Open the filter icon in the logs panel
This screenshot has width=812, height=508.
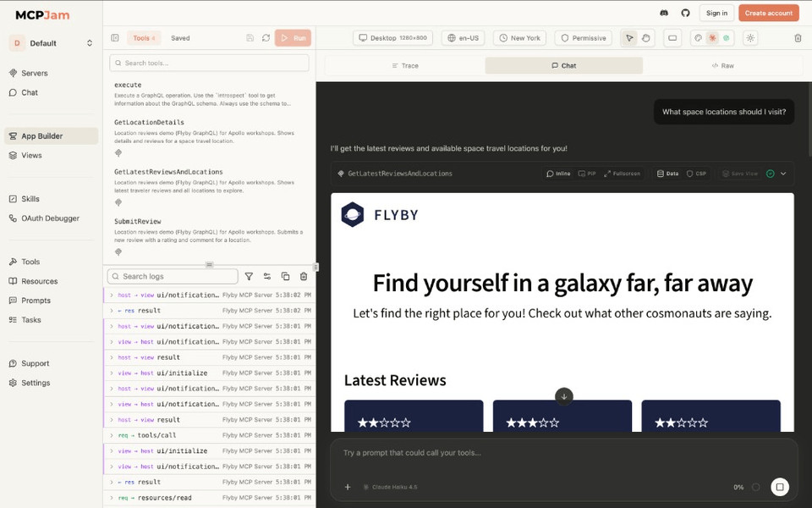tap(249, 277)
